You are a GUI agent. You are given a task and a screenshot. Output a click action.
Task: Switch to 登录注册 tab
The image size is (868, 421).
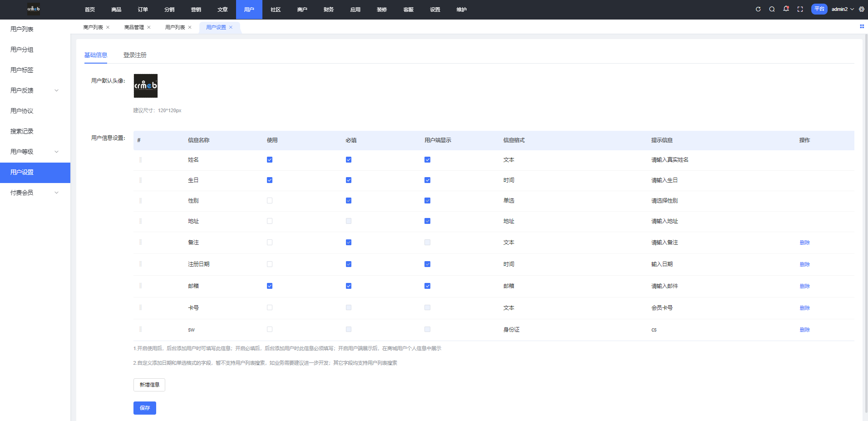135,55
